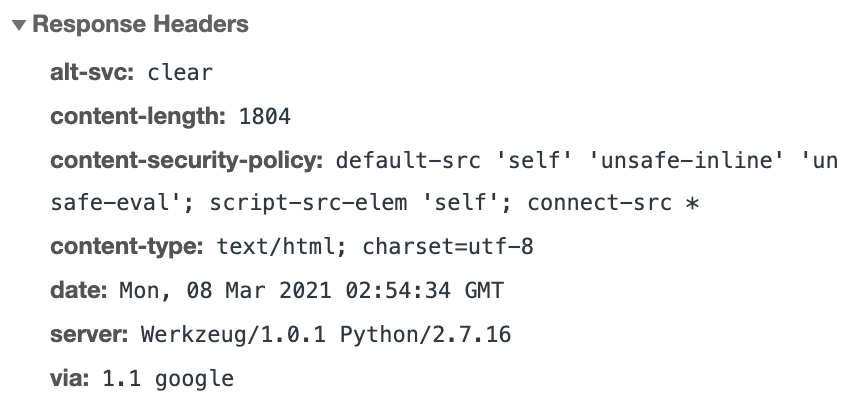Select the via header name
Screen dimensions: 848x406
[70, 379]
